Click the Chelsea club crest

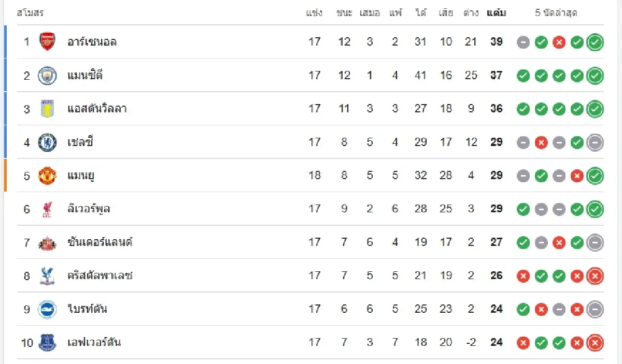click(x=47, y=142)
